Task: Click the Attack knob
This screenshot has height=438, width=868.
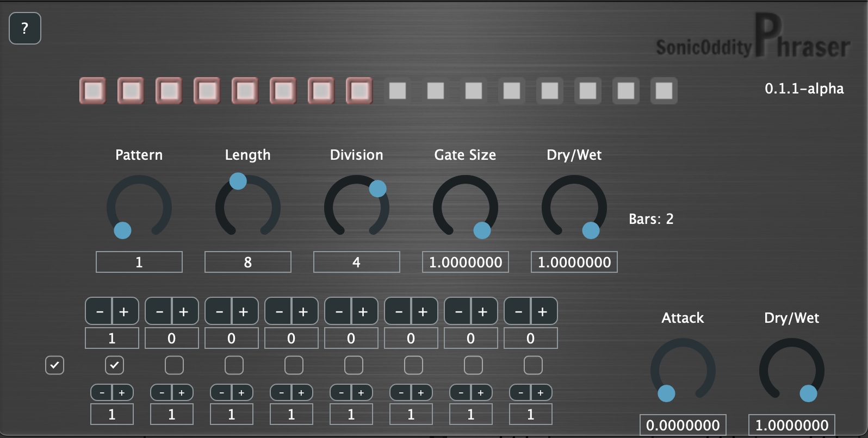Action: coord(683,370)
